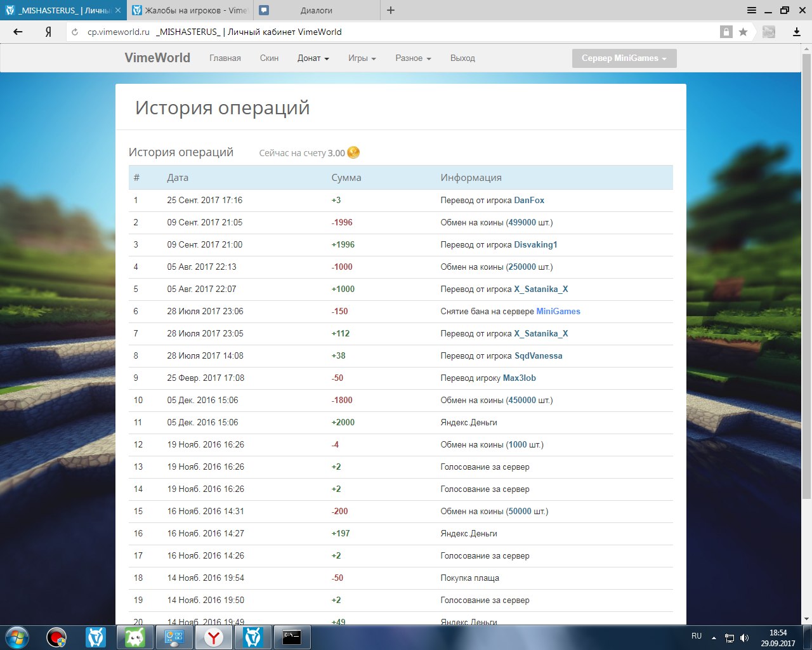Open X_Satanika_X link in row 5
812x650 pixels.
[541, 289]
